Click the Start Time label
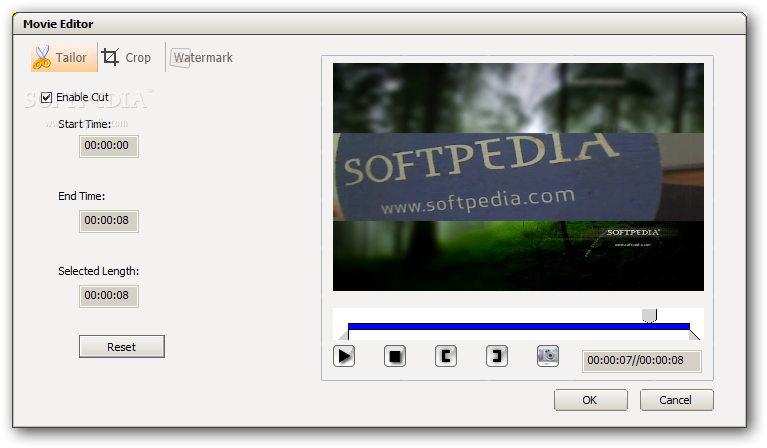This screenshot has width=767, height=448. [85, 124]
